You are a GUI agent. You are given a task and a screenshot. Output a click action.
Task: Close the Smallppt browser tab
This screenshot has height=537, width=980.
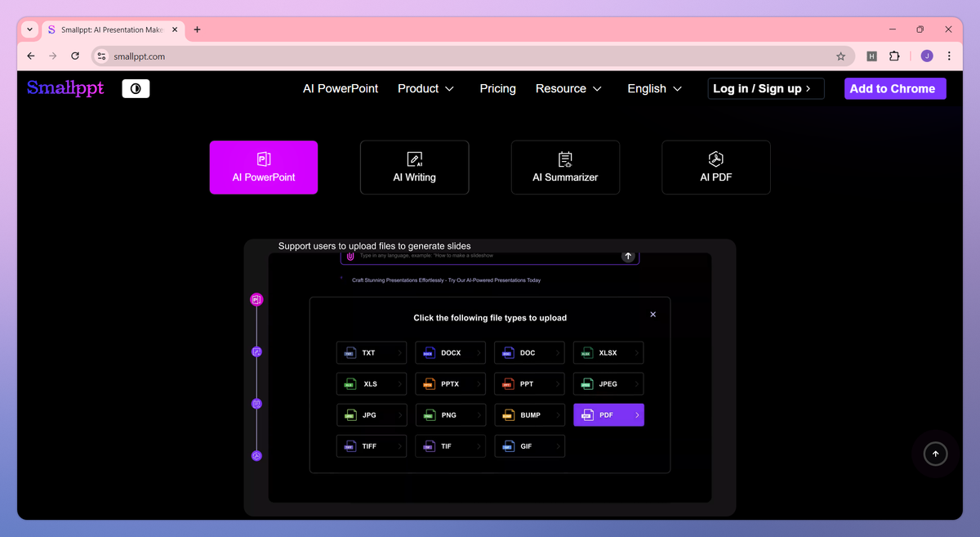(175, 29)
